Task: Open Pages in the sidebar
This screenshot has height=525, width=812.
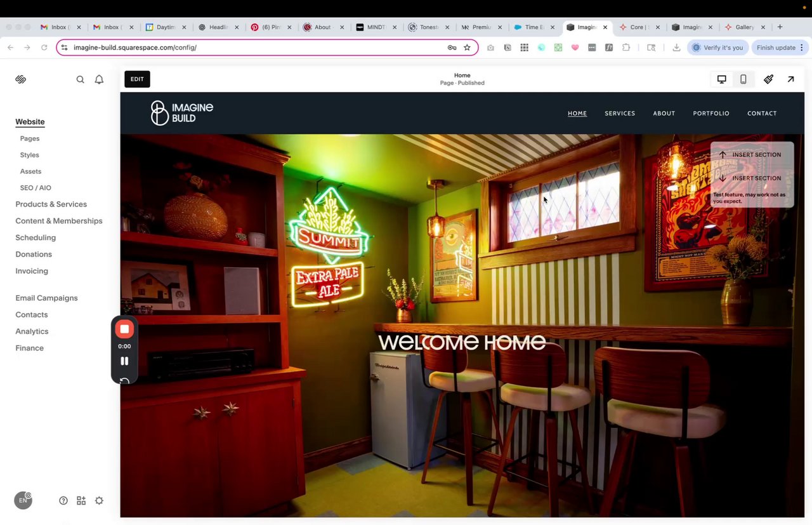Action: (30, 138)
